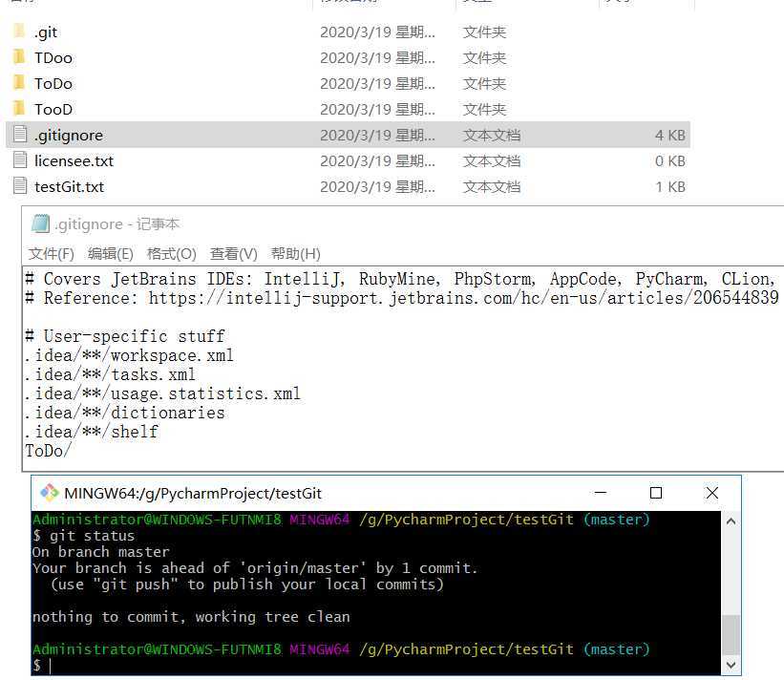This screenshot has width=784, height=680.
Task: Click the terminal scrollbar up arrow
Action: (x=731, y=521)
